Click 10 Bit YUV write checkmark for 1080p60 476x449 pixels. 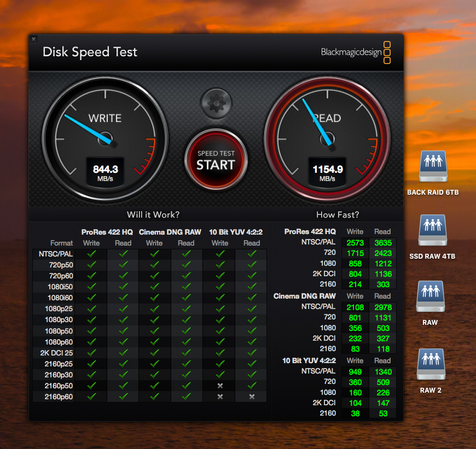point(220,342)
